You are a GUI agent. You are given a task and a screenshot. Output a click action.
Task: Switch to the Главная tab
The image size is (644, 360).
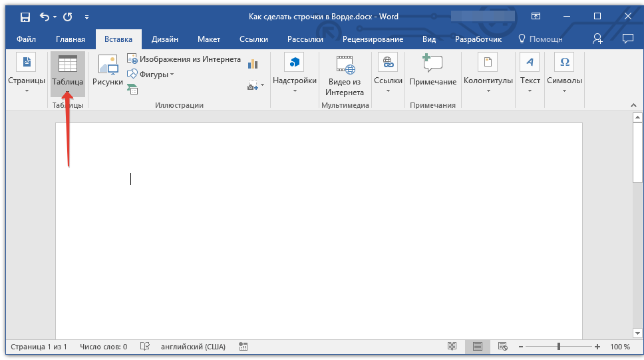71,39
